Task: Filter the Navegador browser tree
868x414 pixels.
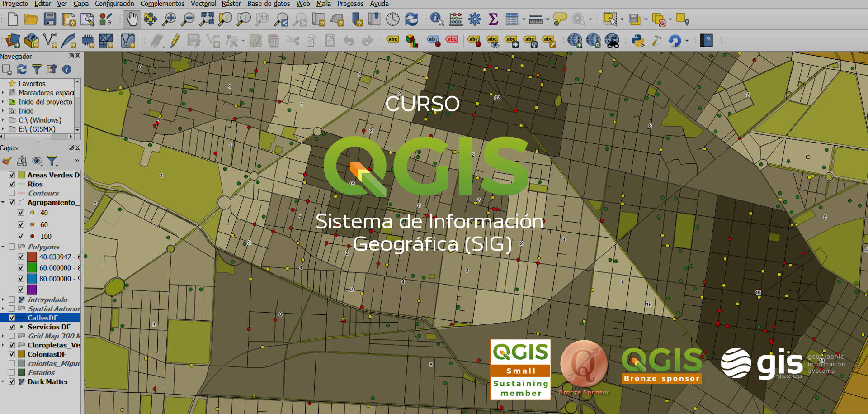Action: pyautogui.click(x=37, y=69)
